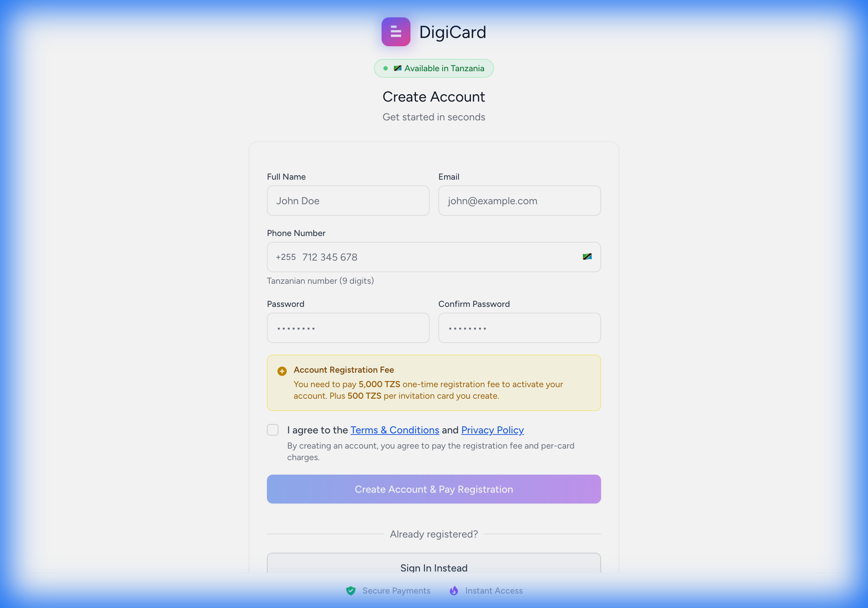Click the orange registration fee plus icon
The width and height of the screenshot is (868, 608).
pos(282,371)
